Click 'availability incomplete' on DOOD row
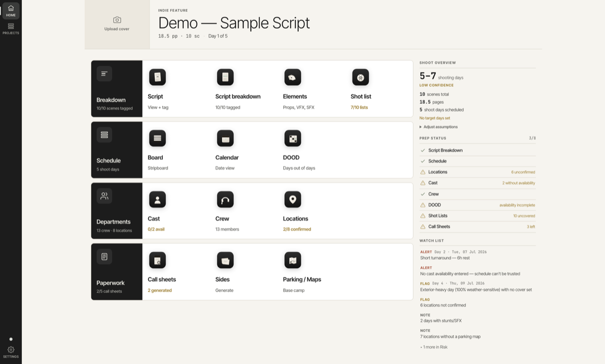Screen dimensions: 605x364 (x=517, y=205)
